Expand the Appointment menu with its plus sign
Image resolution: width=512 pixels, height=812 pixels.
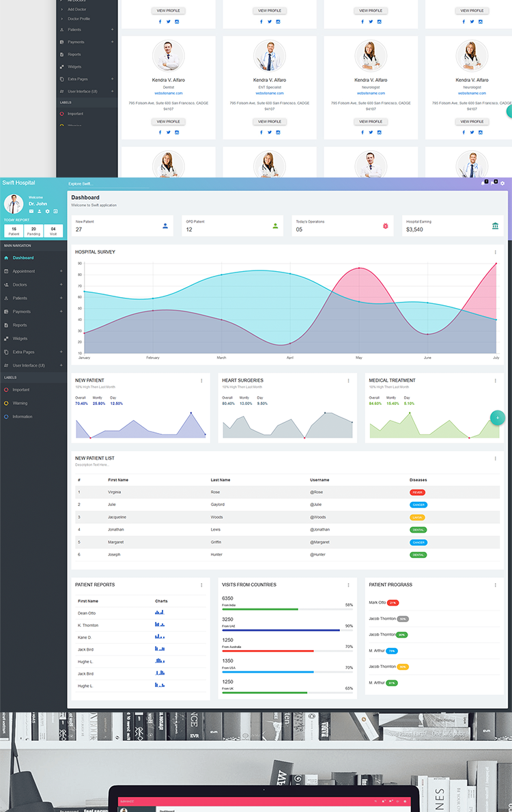(x=61, y=271)
